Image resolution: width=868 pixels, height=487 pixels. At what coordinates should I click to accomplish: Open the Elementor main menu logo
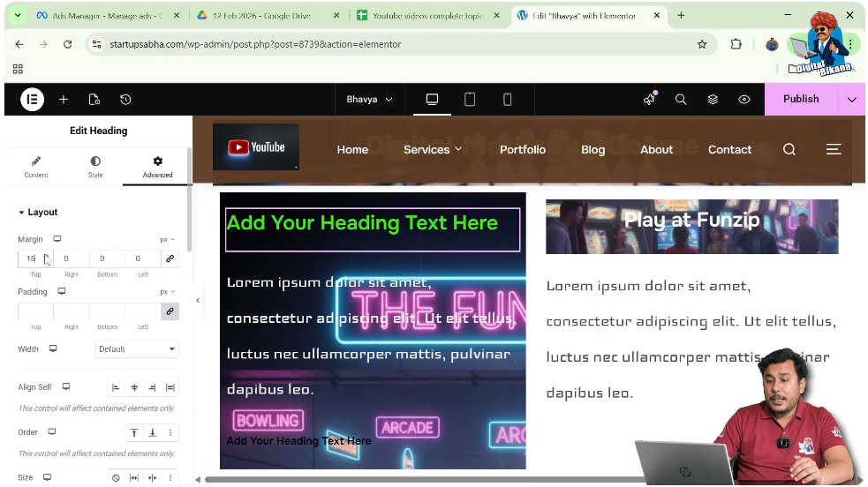click(x=32, y=100)
